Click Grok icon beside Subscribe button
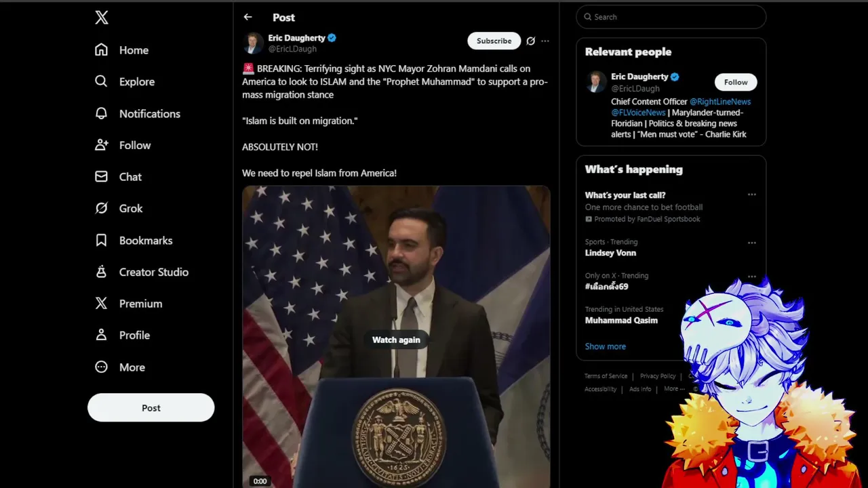Image resolution: width=868 pixels, height=488 pixels. click(530, 41)
